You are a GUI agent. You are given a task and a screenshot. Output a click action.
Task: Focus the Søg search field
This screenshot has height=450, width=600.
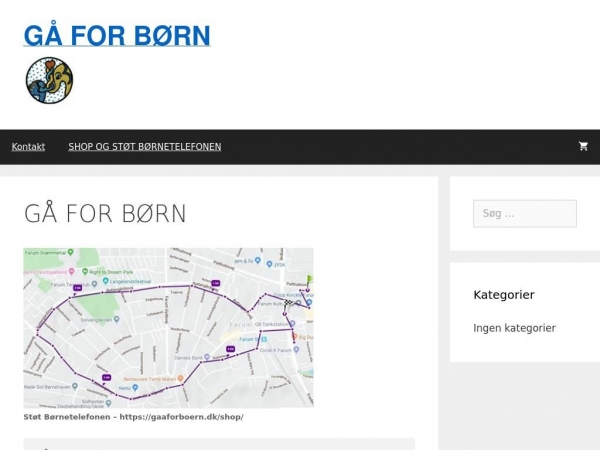coord(525,214)
